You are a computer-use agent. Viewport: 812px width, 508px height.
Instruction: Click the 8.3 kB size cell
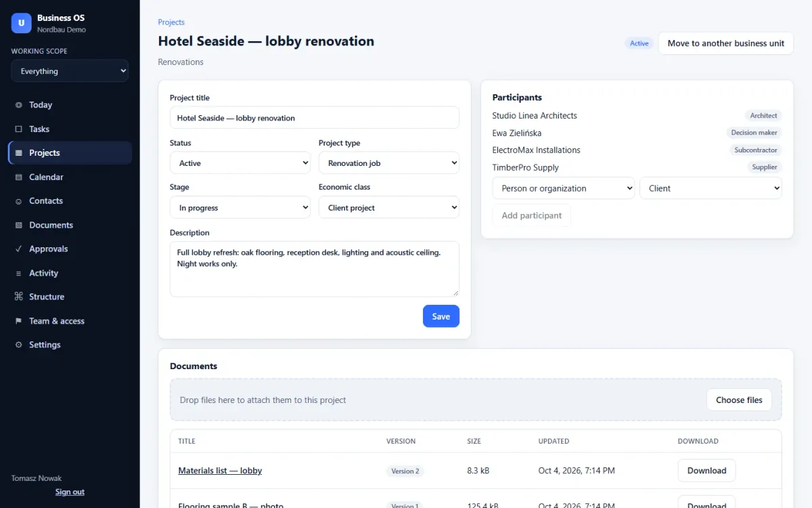pyautogui.click(x=478, y=471)
